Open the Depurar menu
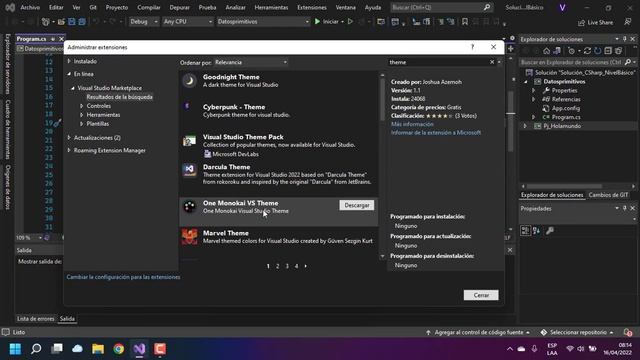Viewport: 640px width, 360px height. 180,7
